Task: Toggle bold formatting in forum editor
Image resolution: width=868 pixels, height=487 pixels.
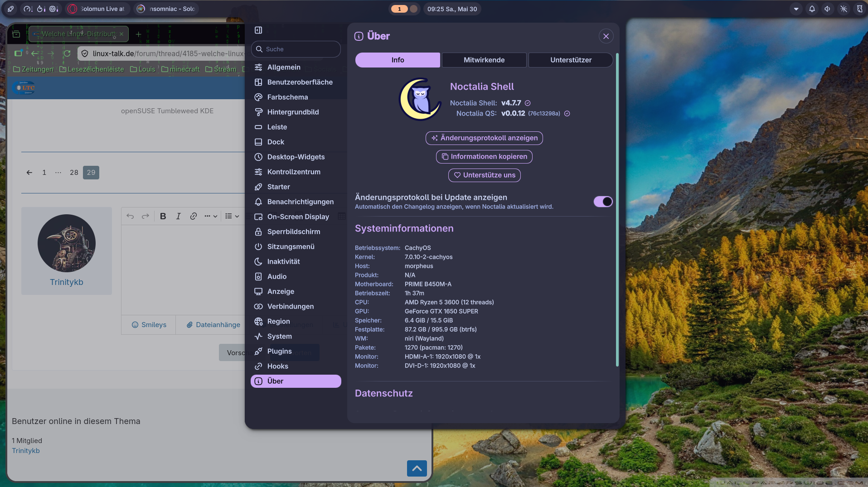Action: tap(163, 216)
